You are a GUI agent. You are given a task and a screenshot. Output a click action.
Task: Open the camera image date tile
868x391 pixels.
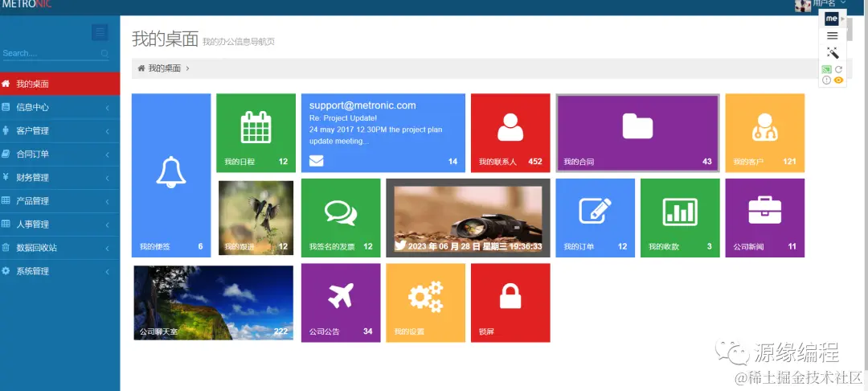(x=468, y=218)
